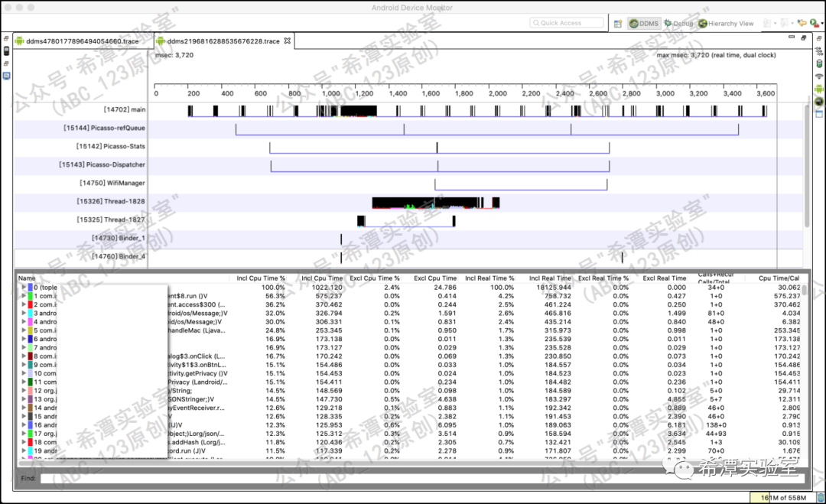Screen dimensions: 826x504
Task: Click the yellow back arrow toolbar icon
Action: click(x=802, y=24)
